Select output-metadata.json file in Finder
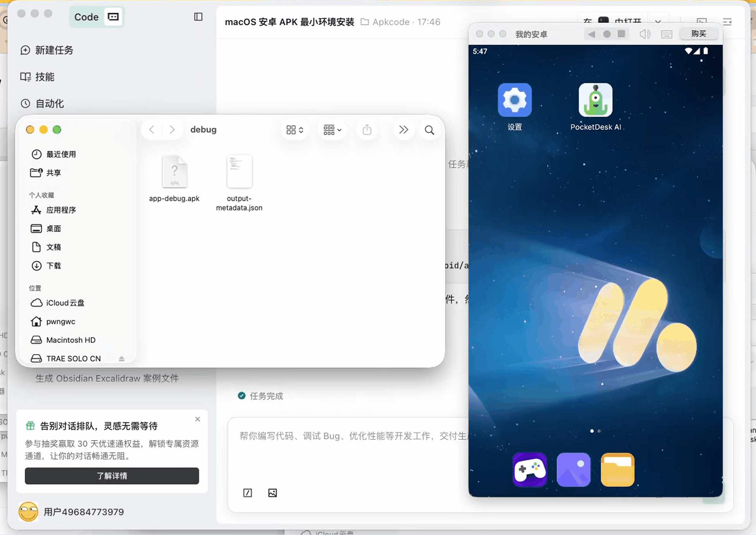The height and width of the screenshot is (535, 756). 239,183
